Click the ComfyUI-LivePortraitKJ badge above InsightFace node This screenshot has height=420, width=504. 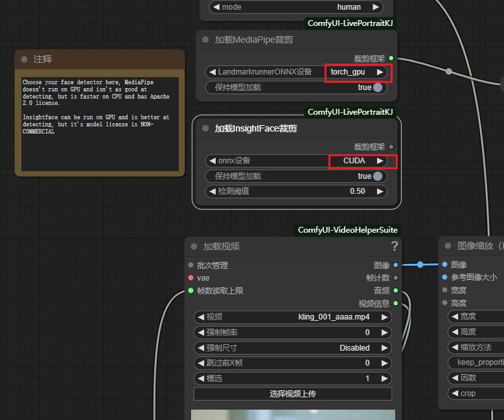[x=350, y=112]
